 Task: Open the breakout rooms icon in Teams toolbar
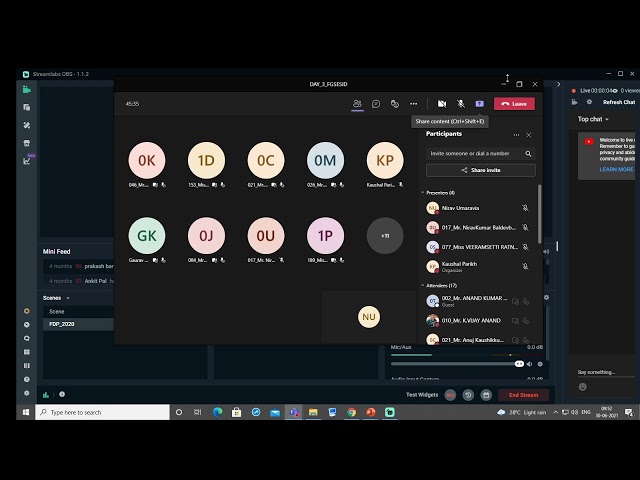(x=395, y=104)
